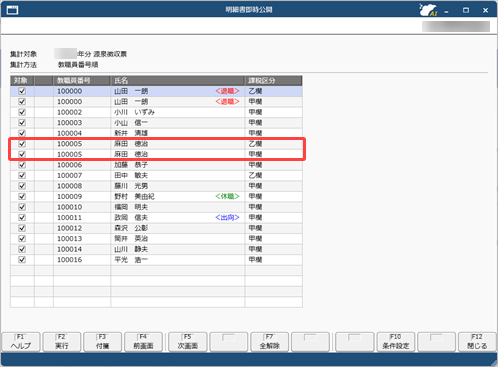Click 乙欄 in the 100007 田中 row
This screenshot has width=498, height=367.
[x=255, y=175]
